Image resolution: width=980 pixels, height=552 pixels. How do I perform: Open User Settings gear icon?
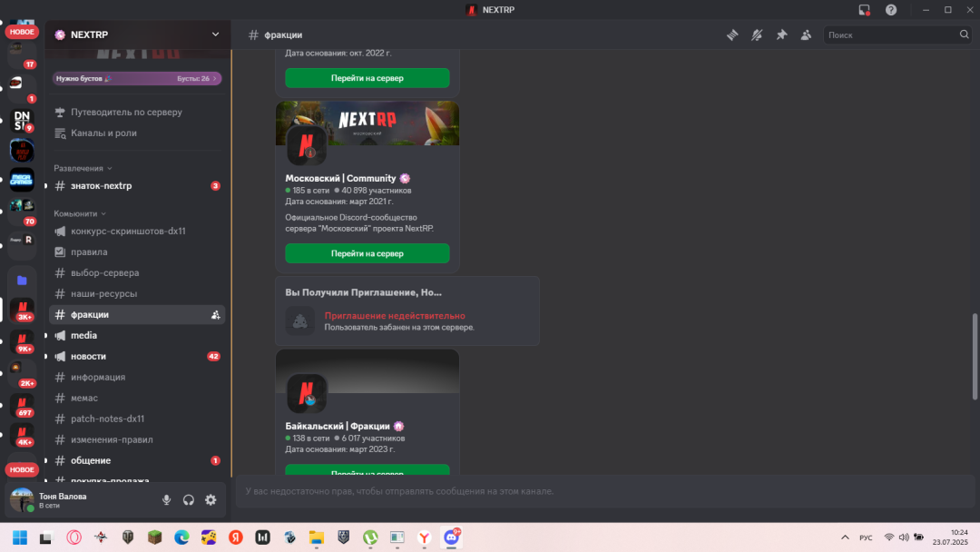pyautogui.click(x=211, y=499)
